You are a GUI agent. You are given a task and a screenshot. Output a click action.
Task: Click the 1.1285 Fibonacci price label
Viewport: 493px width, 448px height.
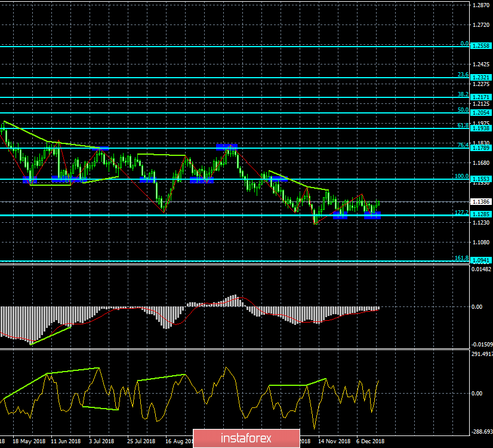coord(480,214)
